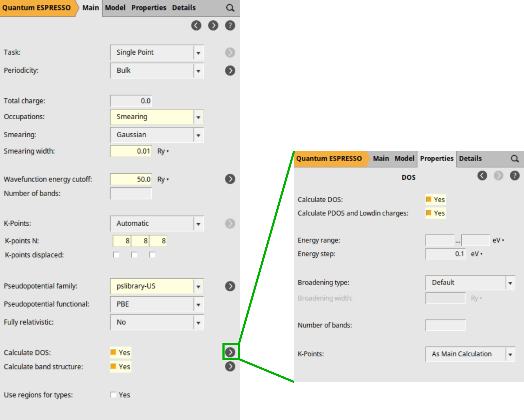Image resolution: width=524 pixels, height=420 pixels.
Task: Enable Use regions for types
Action: point(113,395)
